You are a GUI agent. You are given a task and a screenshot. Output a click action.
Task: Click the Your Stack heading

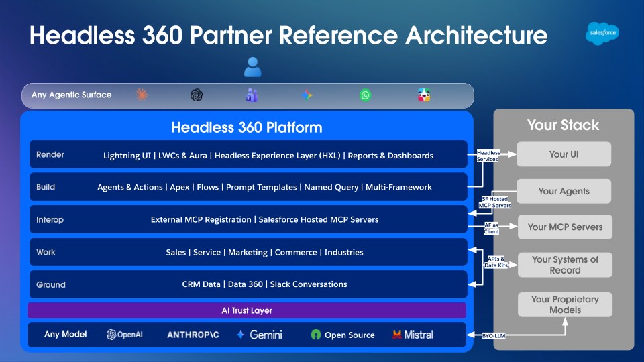click(x=563, y=125)
